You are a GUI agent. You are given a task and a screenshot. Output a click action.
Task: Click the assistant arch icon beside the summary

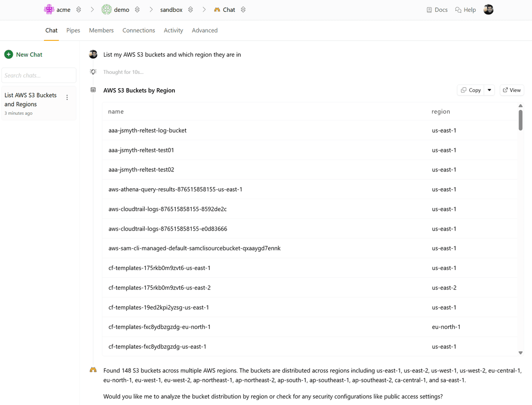pyautogui.click(x=93, y=370)
